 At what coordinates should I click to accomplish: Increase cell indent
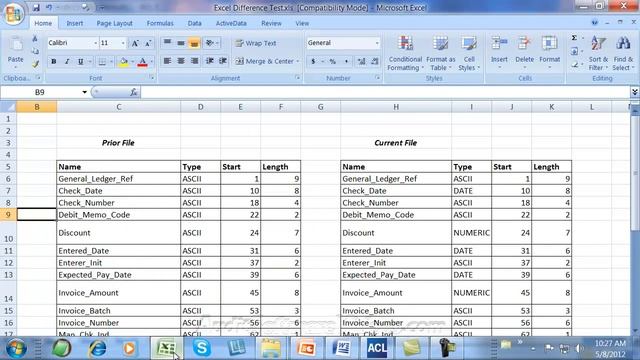tap(223, 61)
